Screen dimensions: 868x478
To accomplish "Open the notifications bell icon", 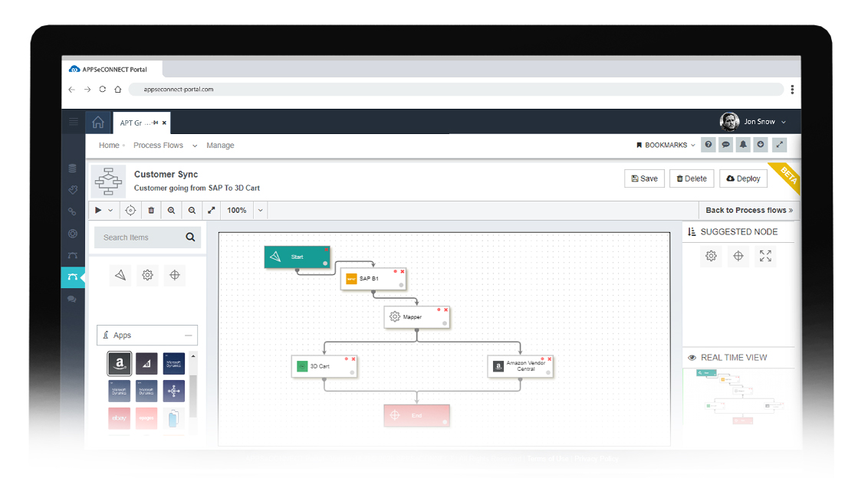I will (743, 145).
